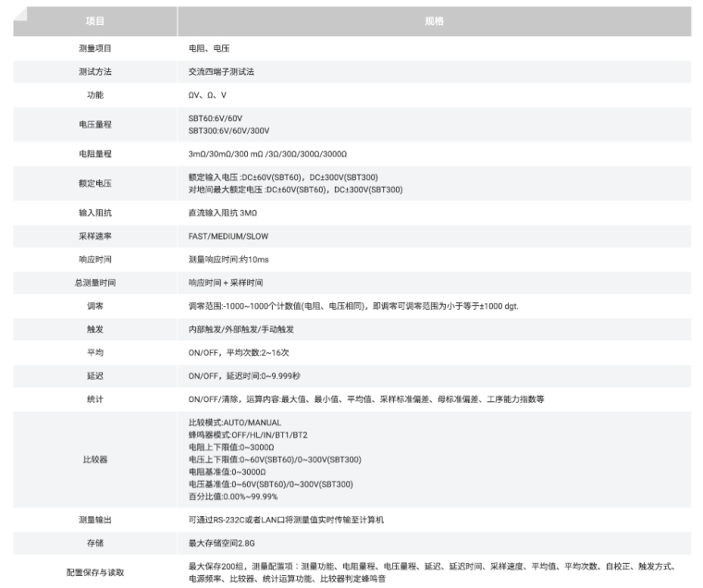This screenshot has height=588, width=703.
Task: Select the 功能 row label
Action: tap(95, 95)
